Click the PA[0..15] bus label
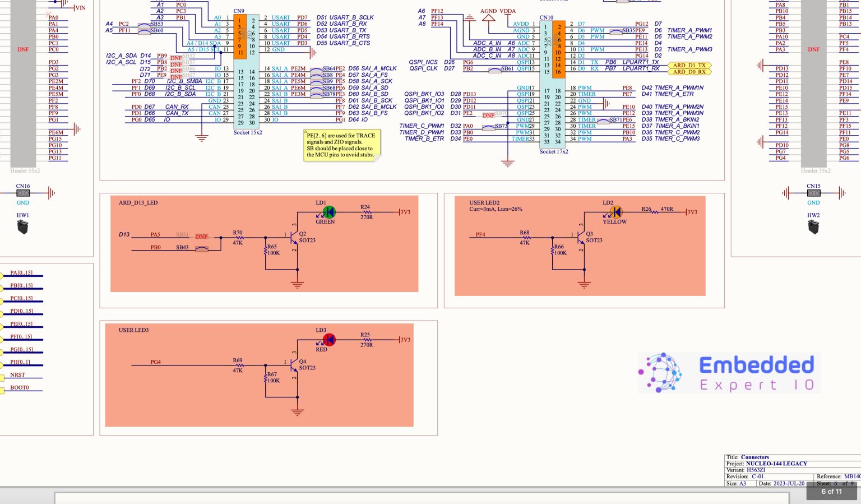The image size is (861, 504). (20, 273)
